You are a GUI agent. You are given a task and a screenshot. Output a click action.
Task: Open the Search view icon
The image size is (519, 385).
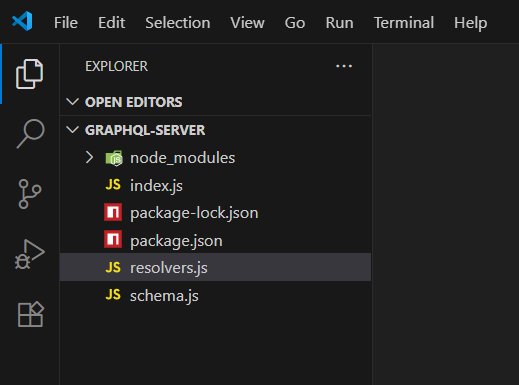[x=30, y=133]
